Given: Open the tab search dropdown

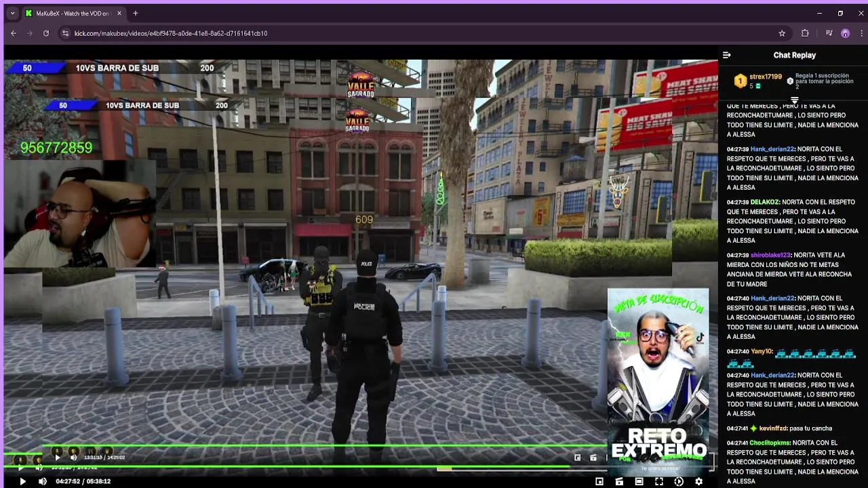Looking at the screenshot, I should tap(12, 13).
